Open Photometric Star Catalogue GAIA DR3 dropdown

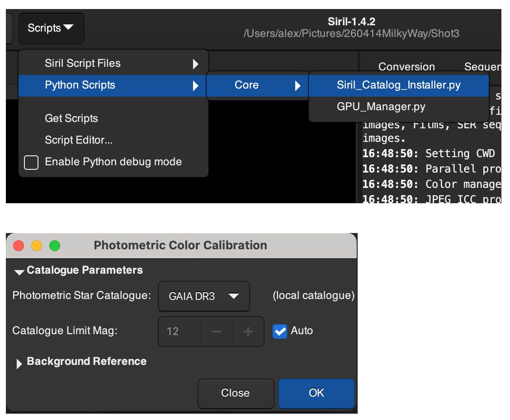click(203, 296)
